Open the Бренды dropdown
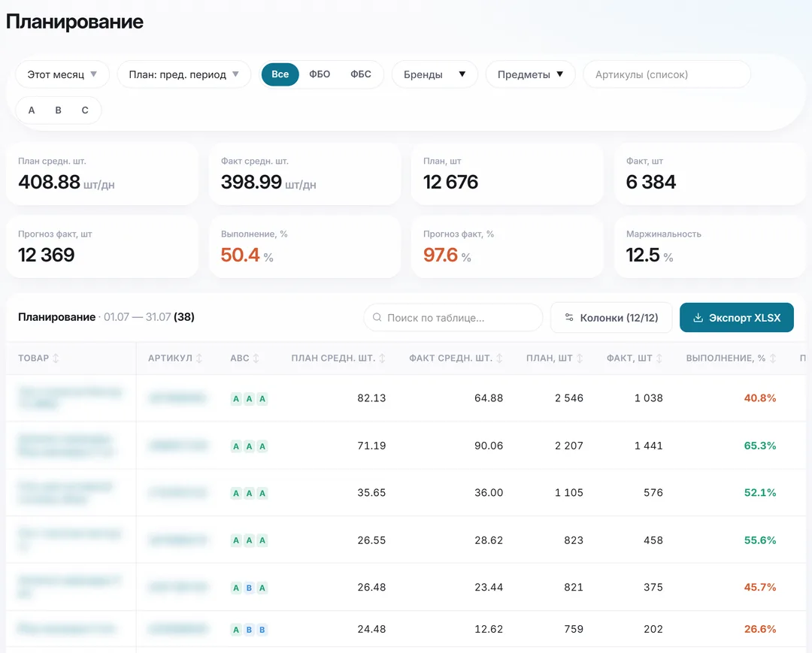 (x=435, y=74)
